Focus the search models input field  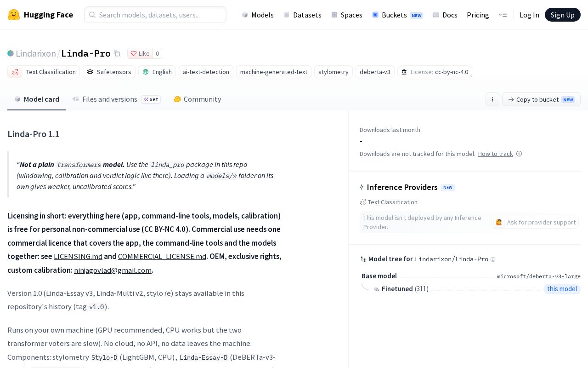[155, 15]
